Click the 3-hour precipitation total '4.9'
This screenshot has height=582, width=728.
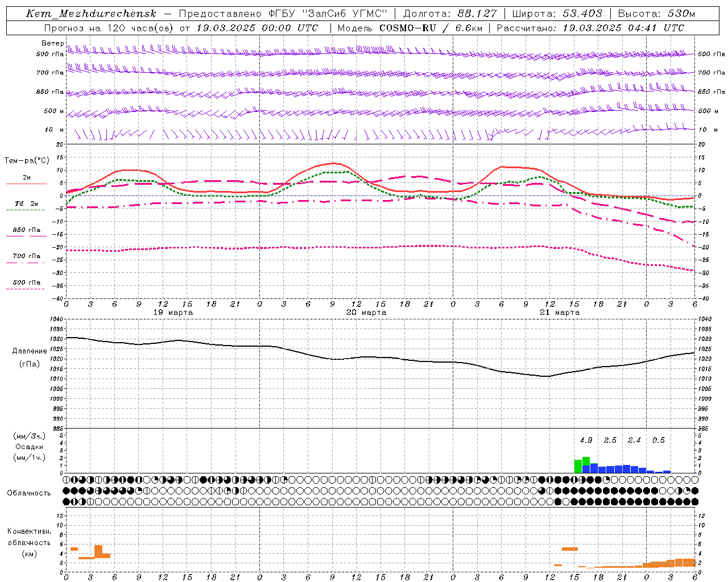point(586,440)
